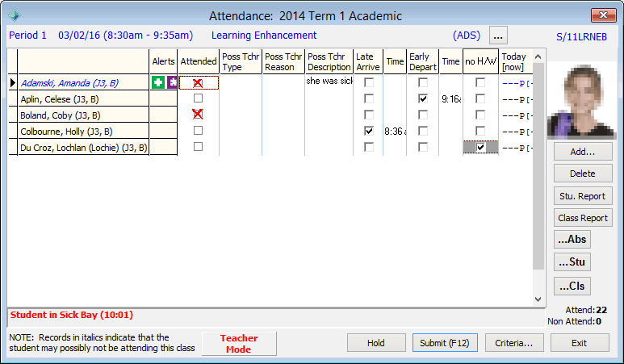Open the Class Report
Screen dimensions: 624x364
point(583,218)
